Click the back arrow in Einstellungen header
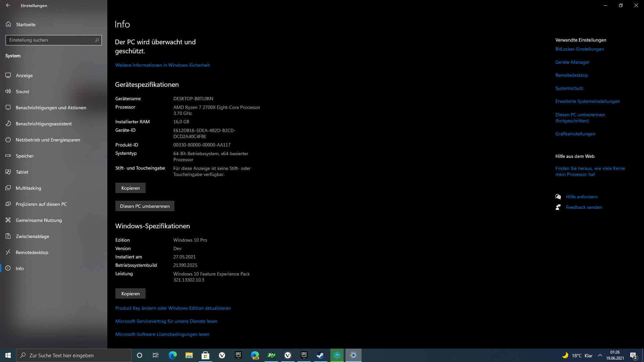The width and height of the screenshot is (644, 362). pos(8,5)
